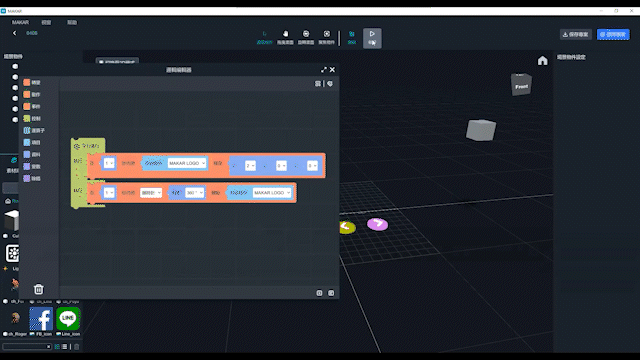Open the duration 1 dropdown in rotate block

[109, 193]
